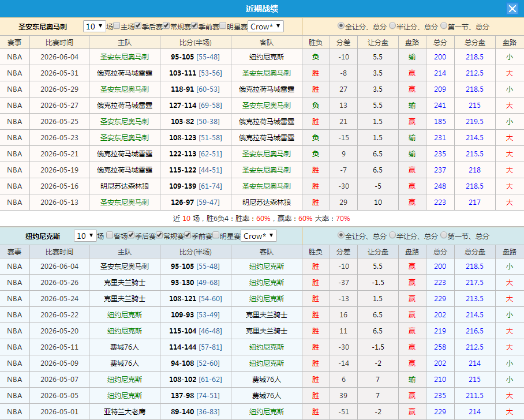The width and height of the screenshot is (524, 420).
Task: Click the date 2026-05-07
Action: (x=59, y=380)
